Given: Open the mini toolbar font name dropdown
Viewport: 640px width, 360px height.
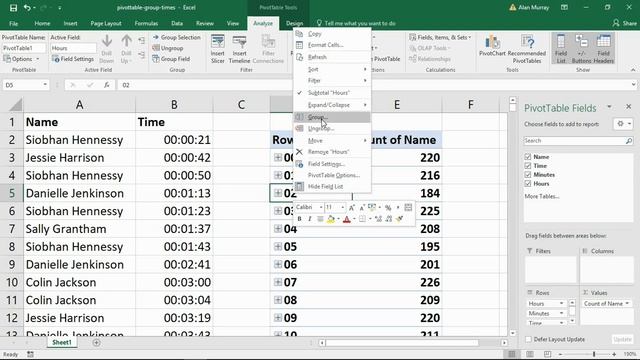Looking at the screenshot, I should 321,208.
